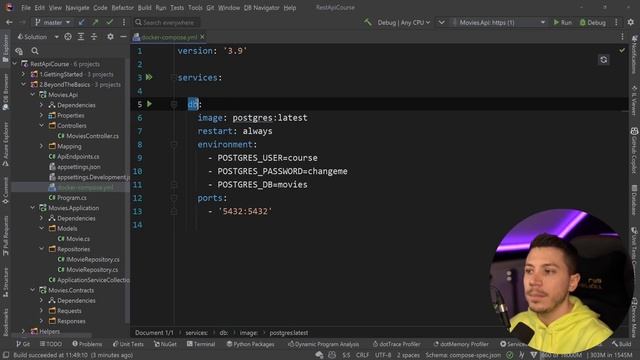Viewport: 640px width, 360px height.
Task: Expand the 1.GettingStarted folder
Action: 23,74
